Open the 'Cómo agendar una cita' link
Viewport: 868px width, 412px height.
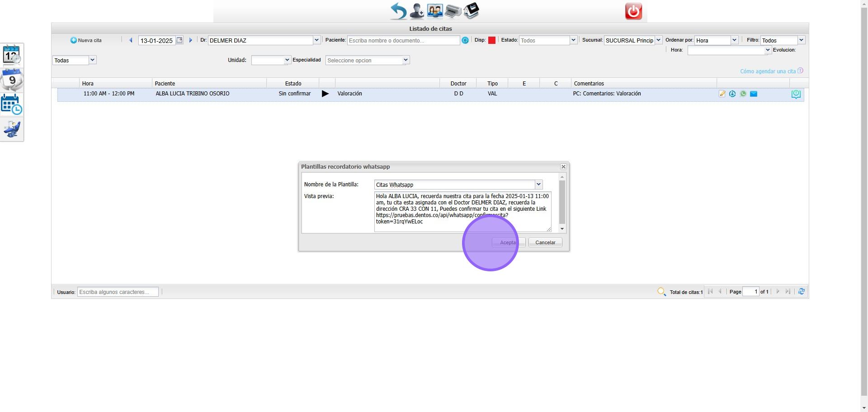[x=768, y=71]
